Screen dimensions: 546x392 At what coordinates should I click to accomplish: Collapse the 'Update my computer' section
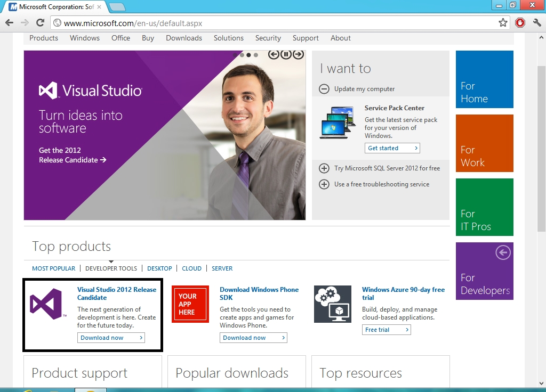324,89
